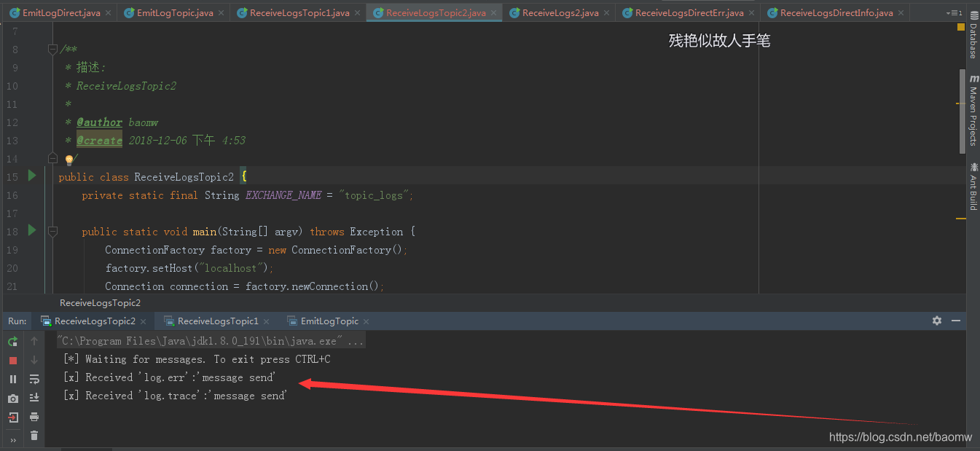Image resolution: width=980 pixels, height=451 pixels.
Task: Clear all console output with trash icon
Action: pos(34,436)
